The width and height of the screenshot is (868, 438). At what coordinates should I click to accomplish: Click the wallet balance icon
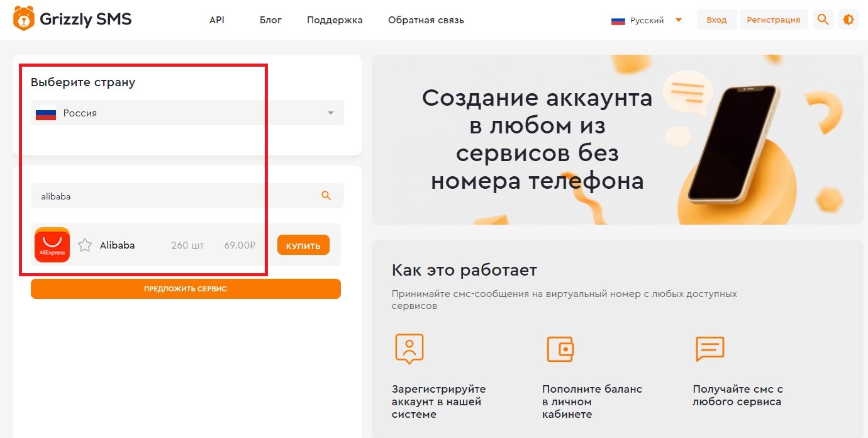point(560,349)
